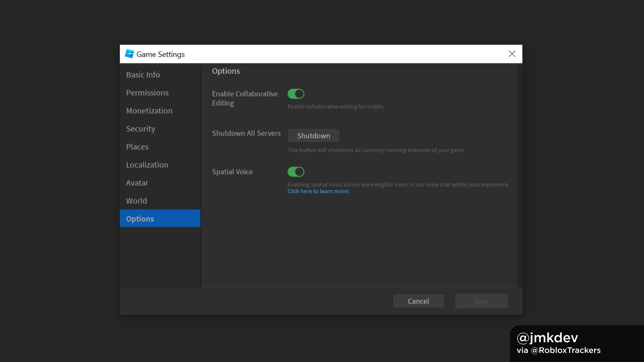Click Cancel to discard changes
Screen dimensions: 644x362
coord(418,301)
